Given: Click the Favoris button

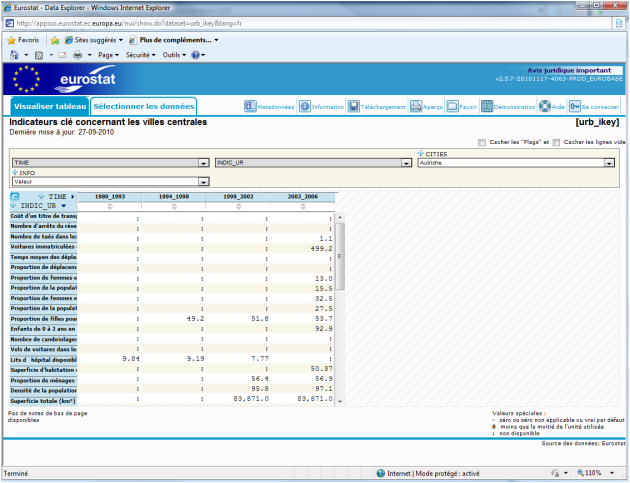Looking at the screenshot, I should 23,40.
